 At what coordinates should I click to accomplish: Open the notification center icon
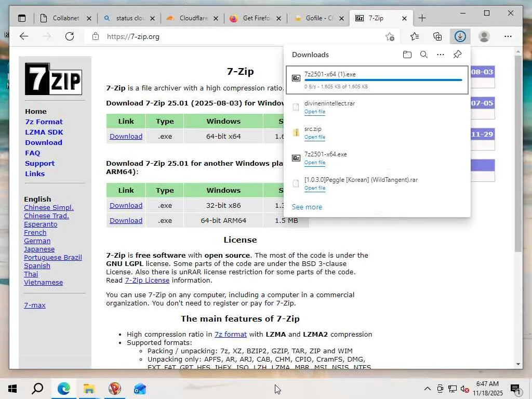tap(515, 389)
